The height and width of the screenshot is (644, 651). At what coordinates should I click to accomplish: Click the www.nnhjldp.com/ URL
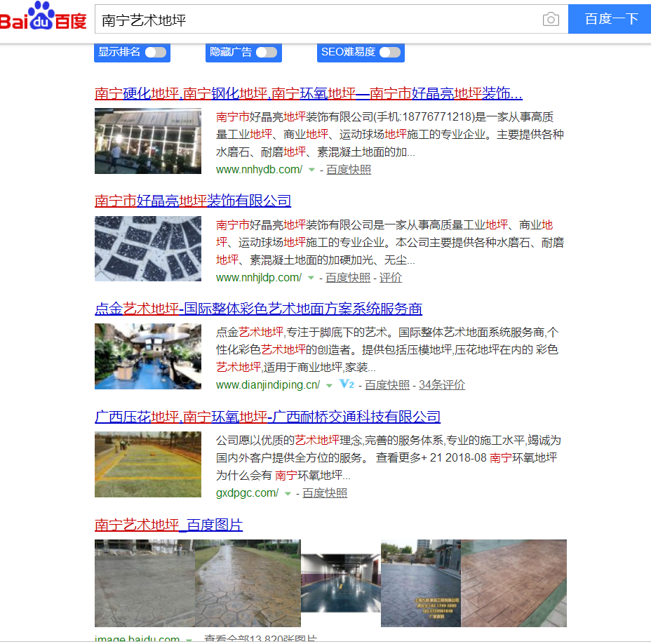point(259,278)
